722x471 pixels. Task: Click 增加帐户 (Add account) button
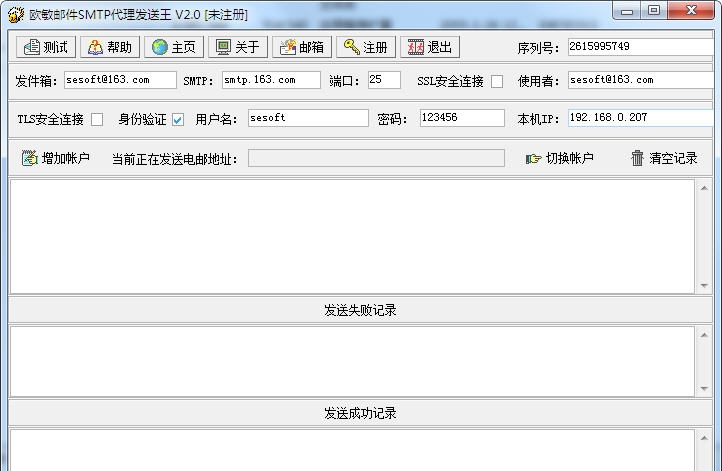tap(56, 158)
